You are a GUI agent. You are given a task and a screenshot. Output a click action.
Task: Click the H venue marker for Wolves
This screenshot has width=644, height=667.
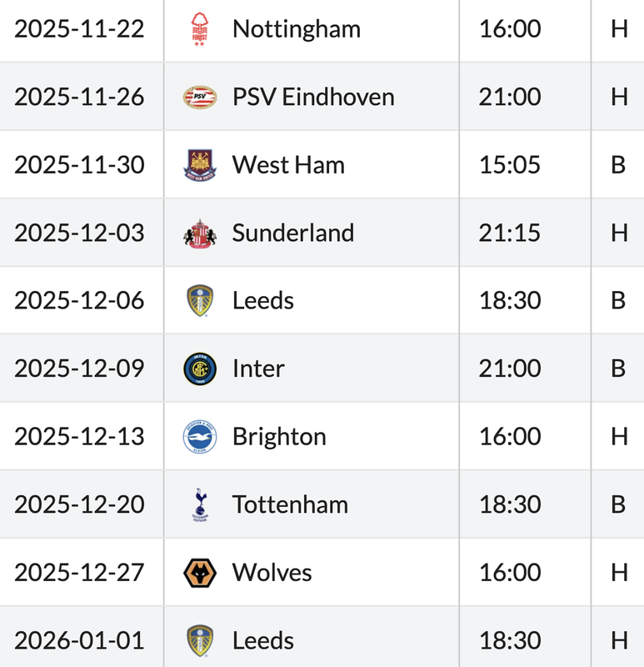pyautogui.click(x=618, y=573)
